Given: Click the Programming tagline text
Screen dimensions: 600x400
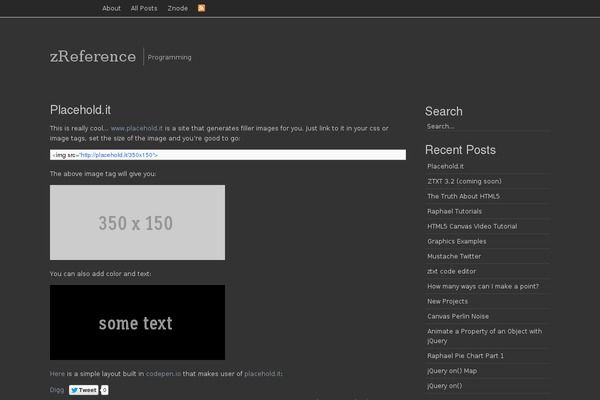Looking at the screenshot, I should click(x=170, y=57).
